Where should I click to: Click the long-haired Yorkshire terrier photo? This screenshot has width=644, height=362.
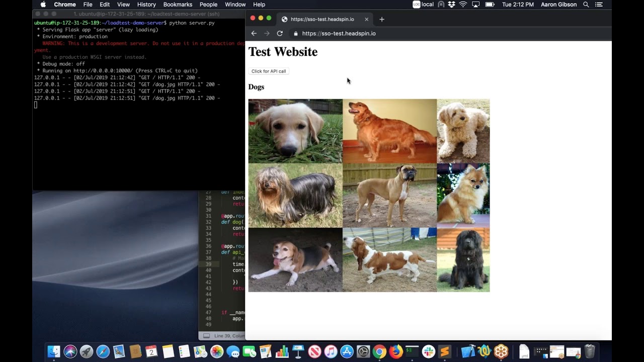[295, 196]
